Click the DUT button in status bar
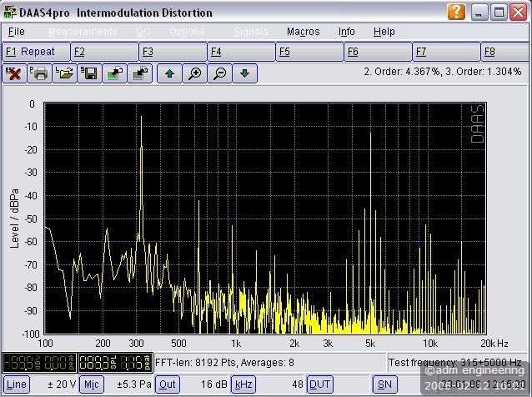 point(319,384)
